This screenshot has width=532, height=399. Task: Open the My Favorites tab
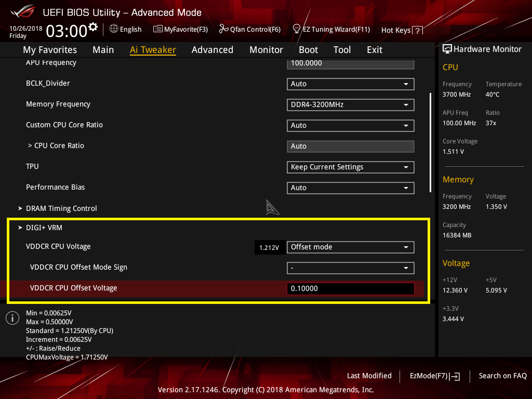[x=50, y=50]
